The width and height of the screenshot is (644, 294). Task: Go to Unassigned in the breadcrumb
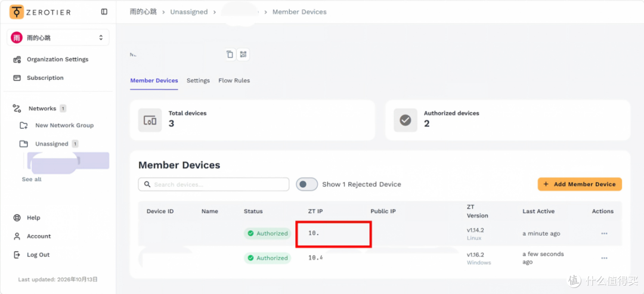coord(189,12)
